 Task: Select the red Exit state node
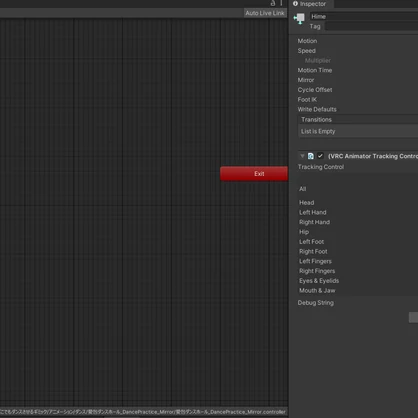(x=254, y=174)
